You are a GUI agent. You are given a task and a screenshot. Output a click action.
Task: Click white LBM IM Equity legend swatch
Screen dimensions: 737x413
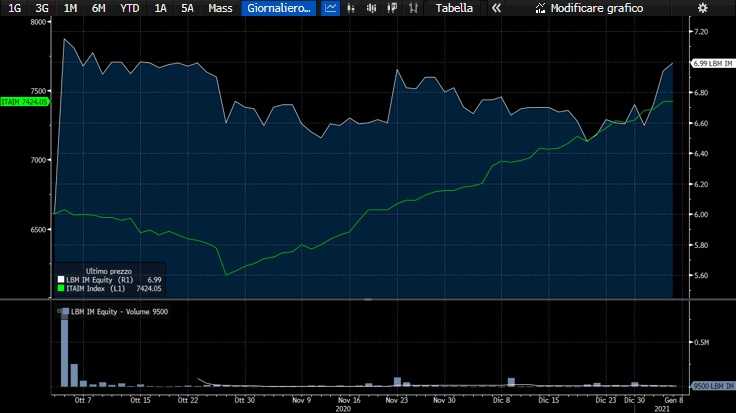coord(61,280)
